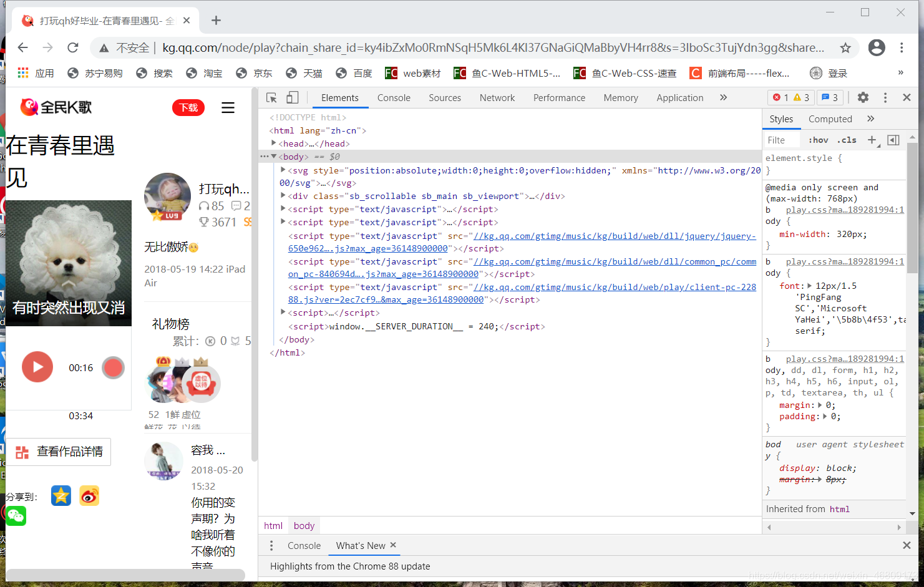The height and width of the screenshot is (587, 924).
Task: Open the drawer three-dot menu
Action: tap(271, 545)
